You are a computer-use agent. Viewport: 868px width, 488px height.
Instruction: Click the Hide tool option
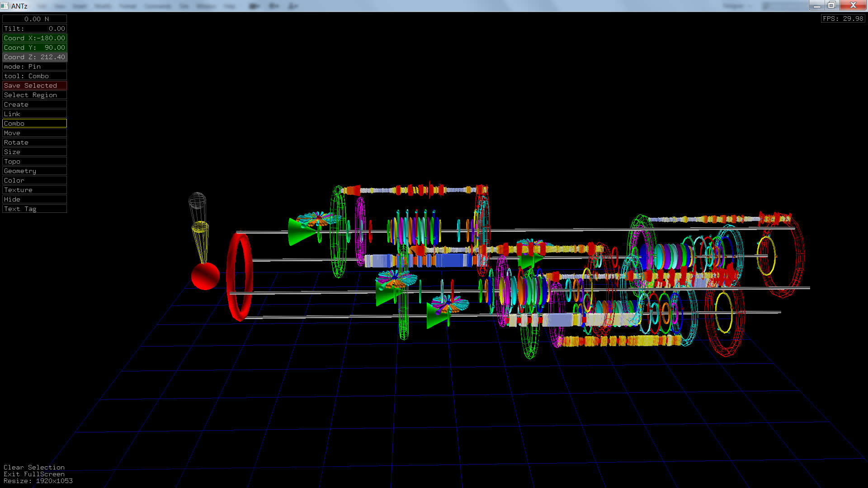pyautogui.click(x=34, y=199)
